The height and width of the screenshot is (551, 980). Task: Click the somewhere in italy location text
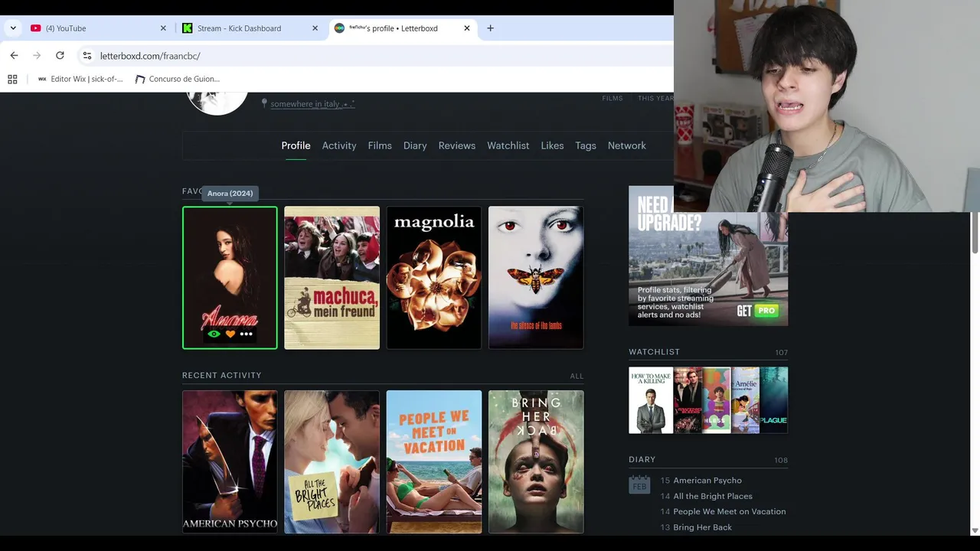coord(312,104)
